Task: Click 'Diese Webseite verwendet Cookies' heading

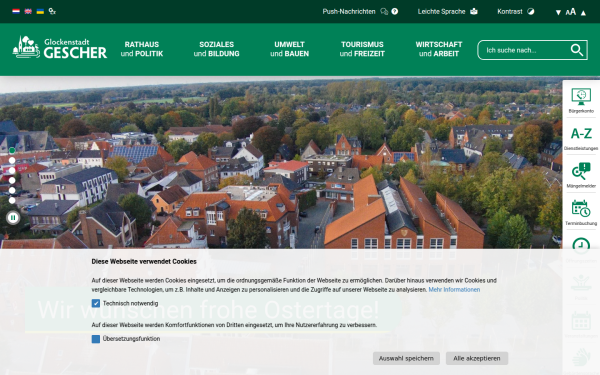Action: [x=144, y=262]
